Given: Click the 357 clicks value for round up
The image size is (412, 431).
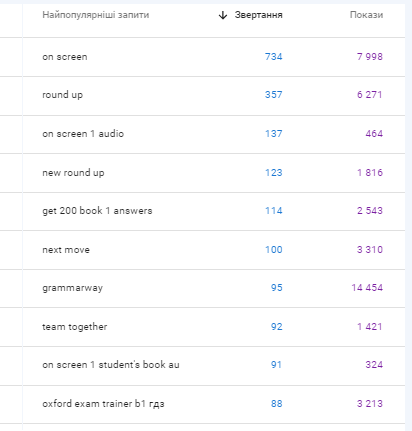Looking at the screenshot, I should point(274,95).
